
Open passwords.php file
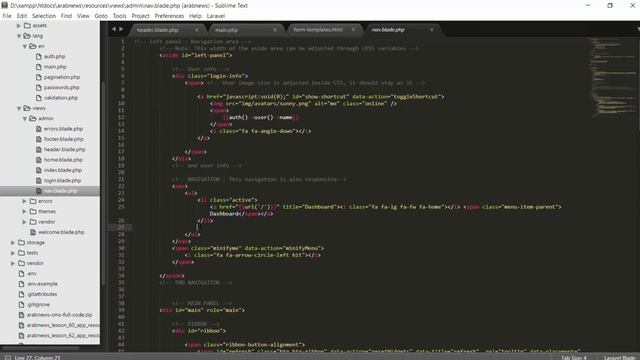(61, 87)
